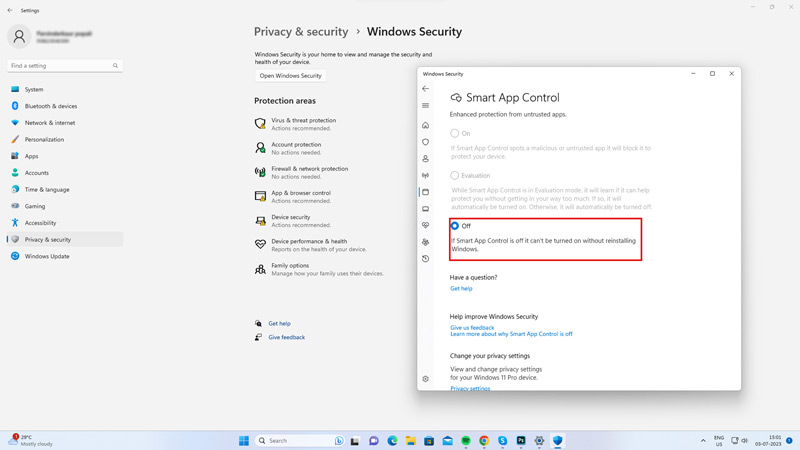Open Photoshop from the taskbar

pos(521,440)
